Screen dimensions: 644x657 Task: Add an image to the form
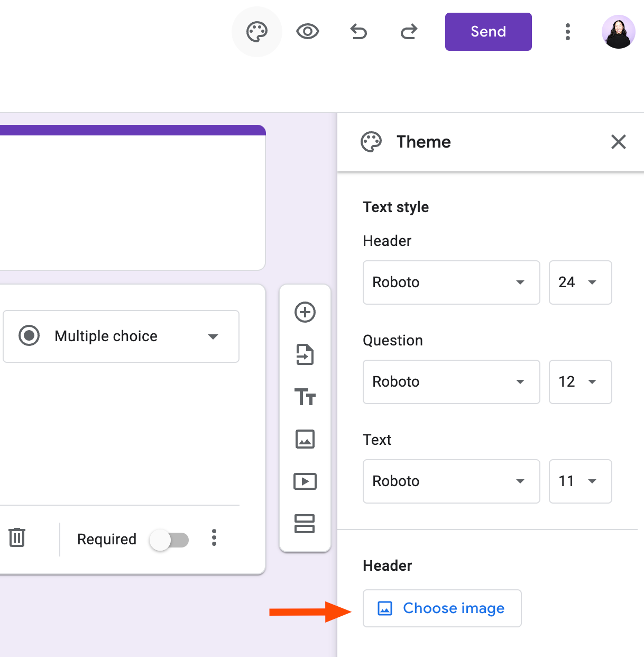coord(305,439)
